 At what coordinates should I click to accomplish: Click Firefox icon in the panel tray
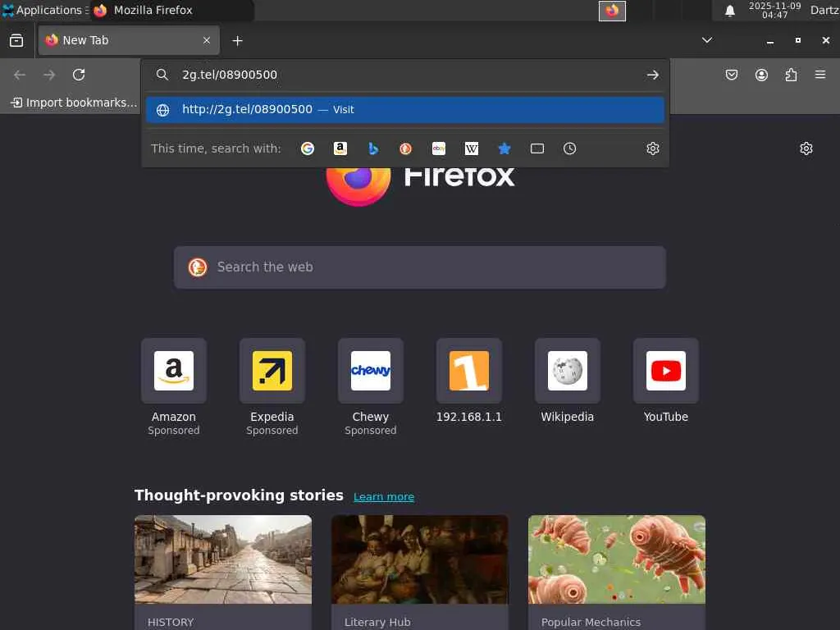pyautogui.click(x=612, y=11)
